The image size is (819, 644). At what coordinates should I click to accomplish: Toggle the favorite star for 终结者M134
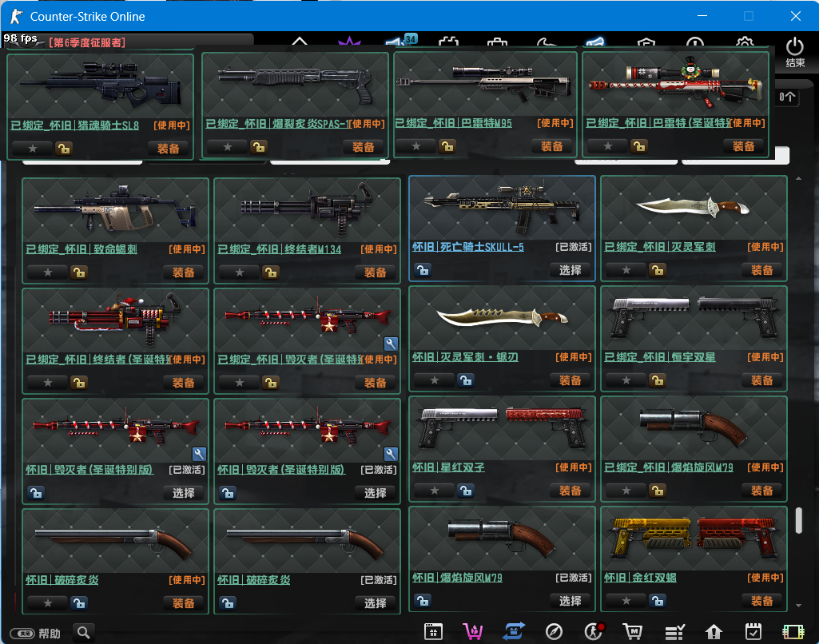click(x=239, y=272)
